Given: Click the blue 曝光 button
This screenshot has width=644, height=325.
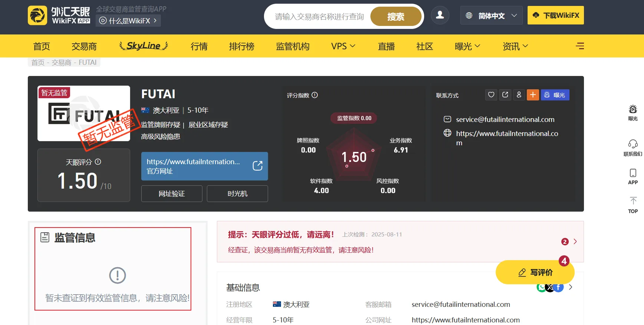Looking at the screenshot, I should click(x=555, y=95).
